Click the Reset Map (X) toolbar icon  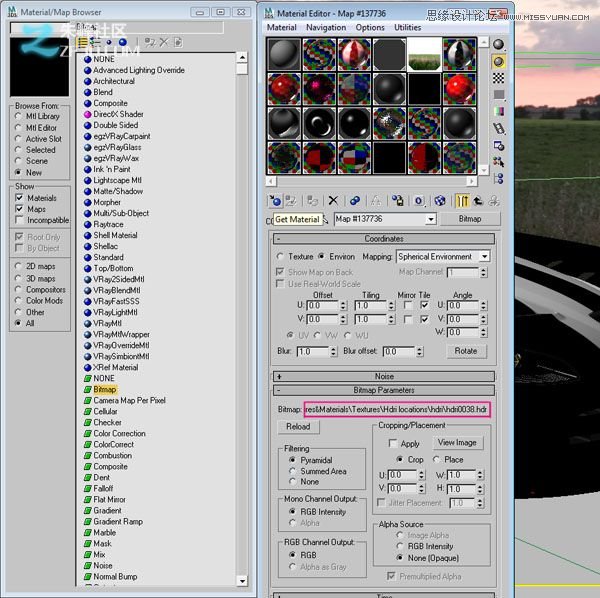333,201
